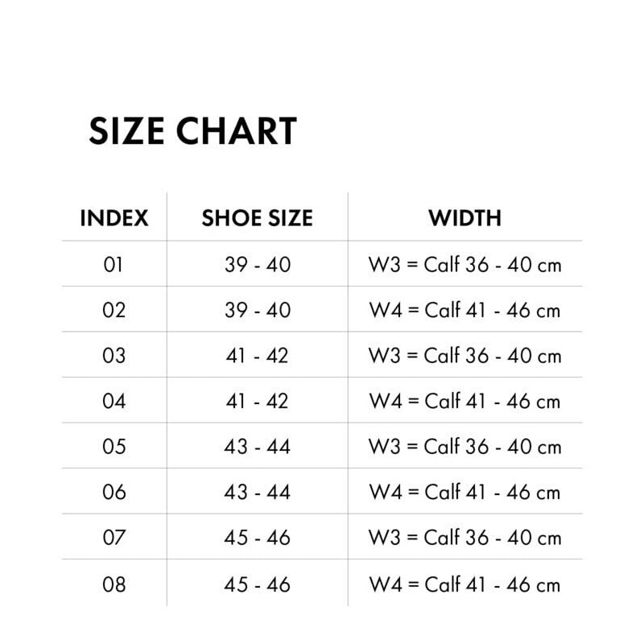Screen dimensions: 644x644
Task: Click shoe size 43 - 44 in row 05
Action: point(257,446)
